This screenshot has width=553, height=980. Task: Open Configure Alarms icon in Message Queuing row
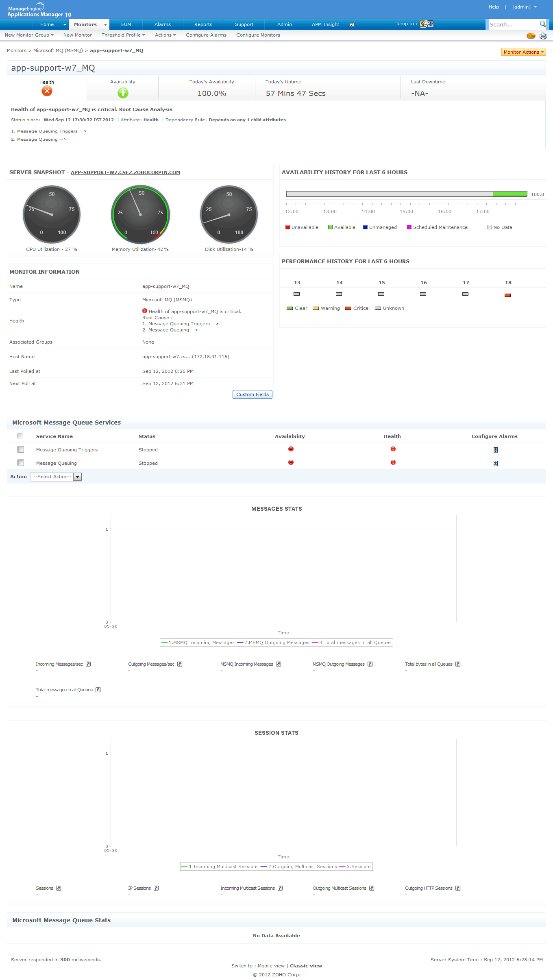495,463
